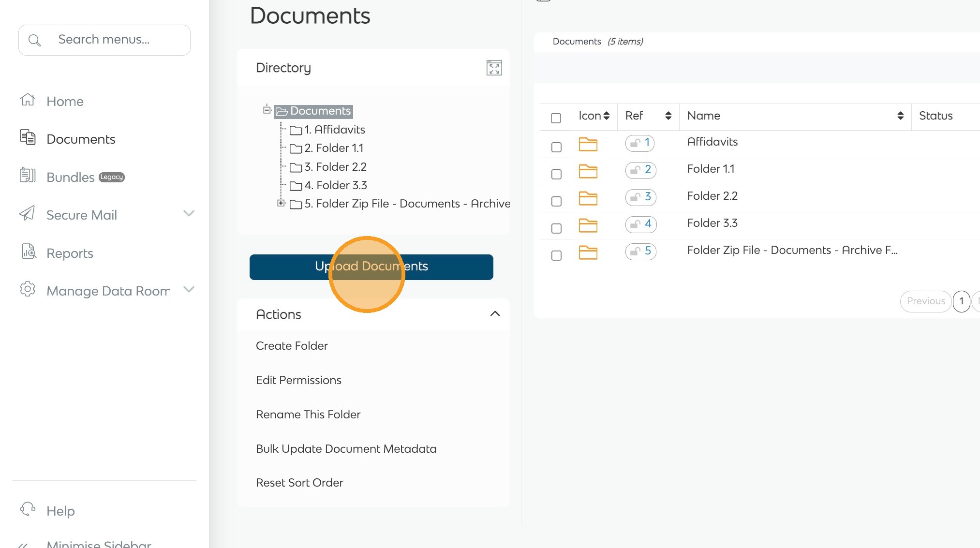Click Edit Permissions action link
Viewport: 980px width, 548px height.
coord(298,380)
